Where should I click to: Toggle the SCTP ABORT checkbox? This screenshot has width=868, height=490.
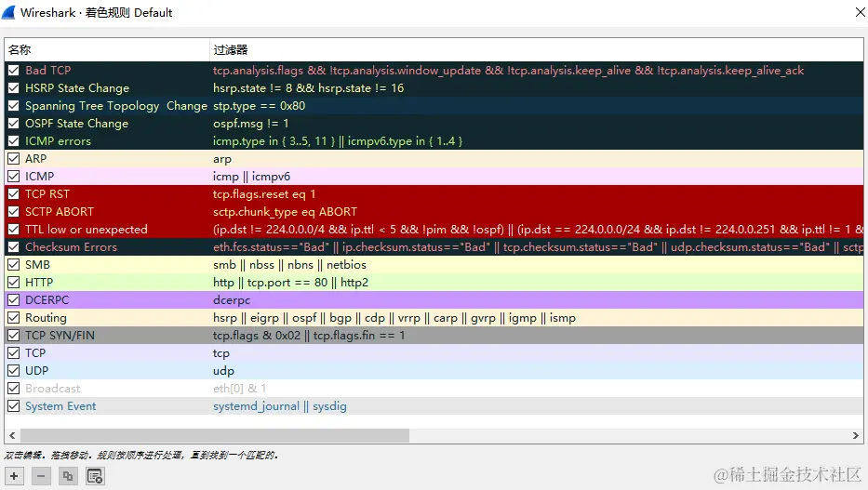(14, 212)
